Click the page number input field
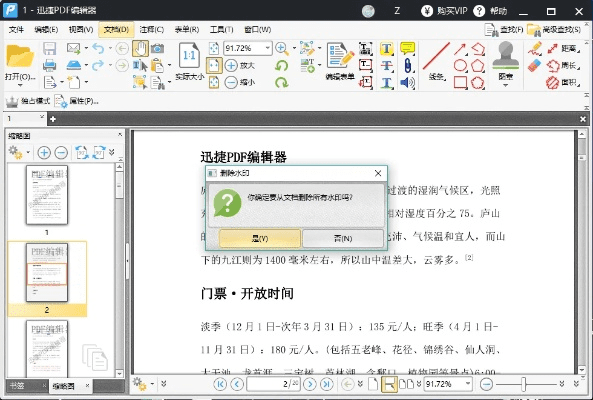Viewport: 593px width, 400px height. point(273,384)
